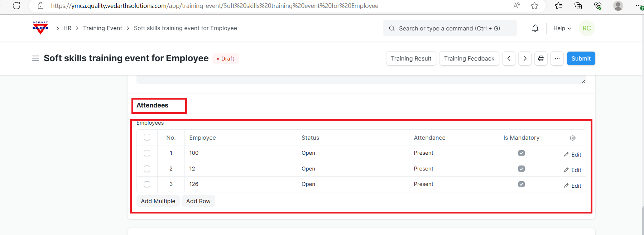Toggle the sidebar hamburger icon
This screenshot has width=644, height=235.
click(35, 58)
